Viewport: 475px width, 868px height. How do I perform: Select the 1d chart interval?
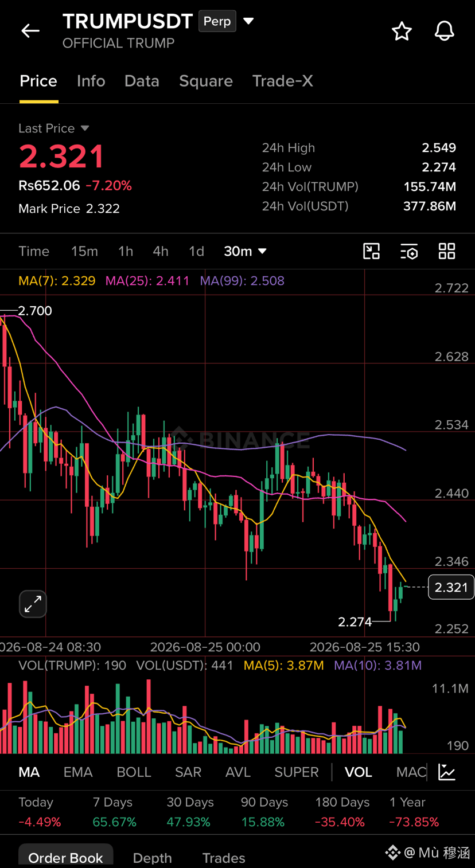196,251
